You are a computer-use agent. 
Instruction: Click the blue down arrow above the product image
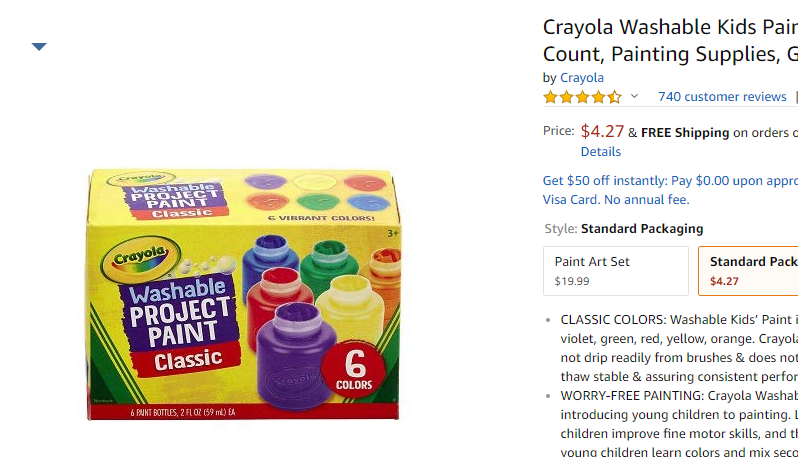coord(39,47)
